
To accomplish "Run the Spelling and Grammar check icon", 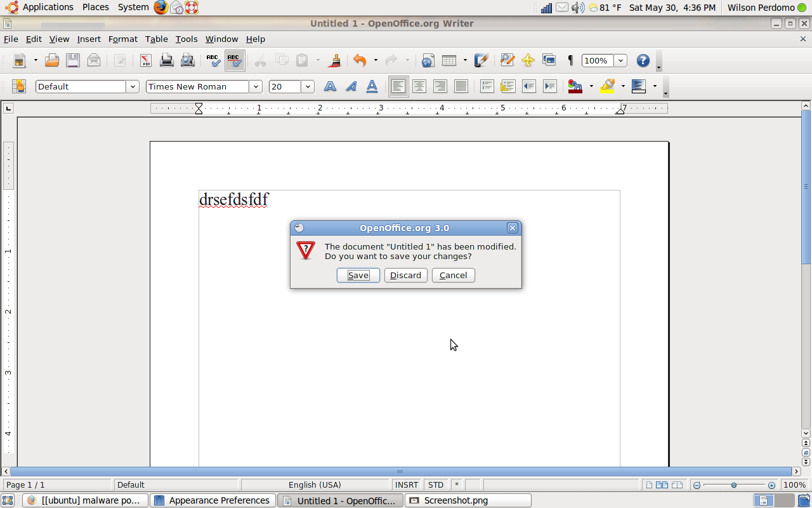I will tap(214, 60).
